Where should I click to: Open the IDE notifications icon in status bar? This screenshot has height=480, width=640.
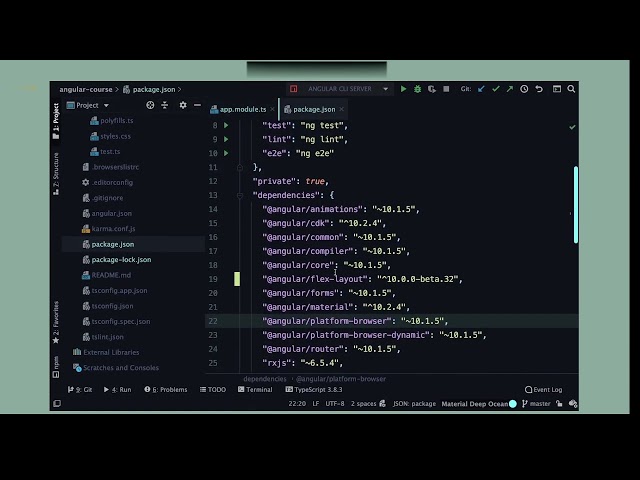click(x=573, y=404)
